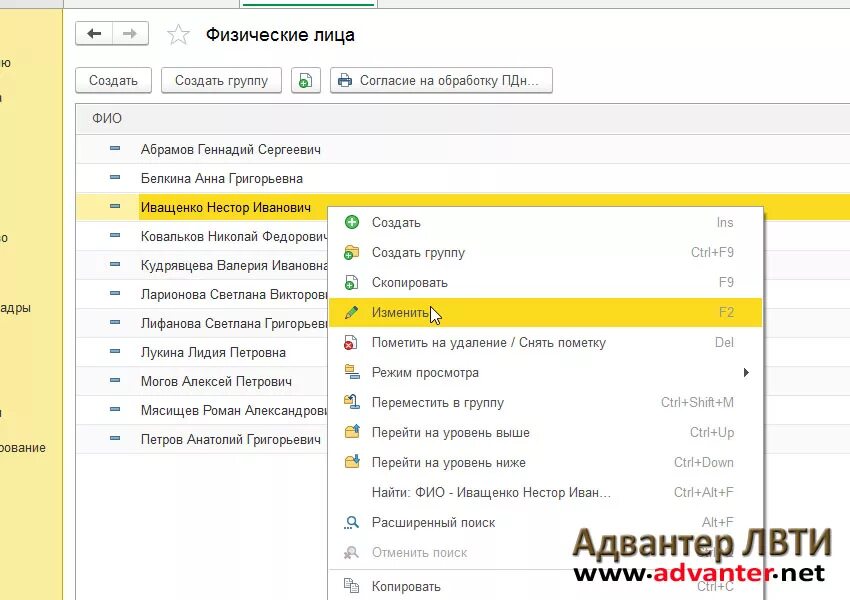Choose Пометить на удаление / Снять пометку
The width and height of the screenshot is (850, 600).
pyautogui.click(x=545, y=343)
